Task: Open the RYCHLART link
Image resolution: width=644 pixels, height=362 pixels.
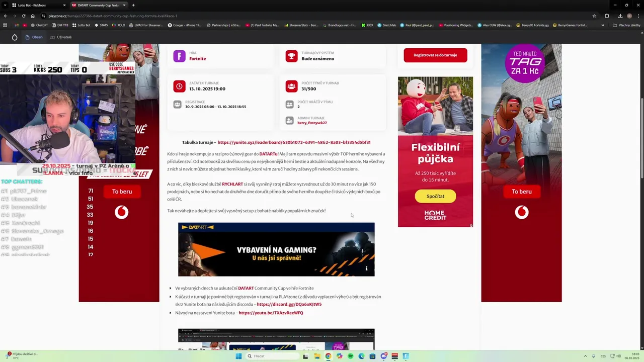Action: 232,185
